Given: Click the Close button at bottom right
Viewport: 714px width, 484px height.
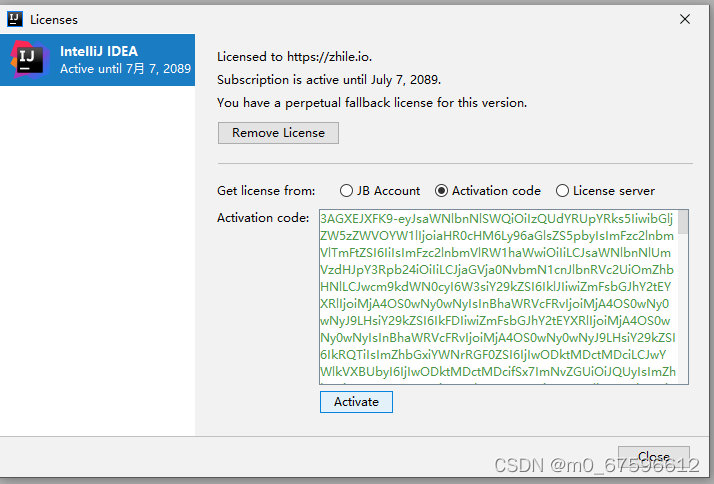Looking at the screenshot, I should click(x=654, y=457).
